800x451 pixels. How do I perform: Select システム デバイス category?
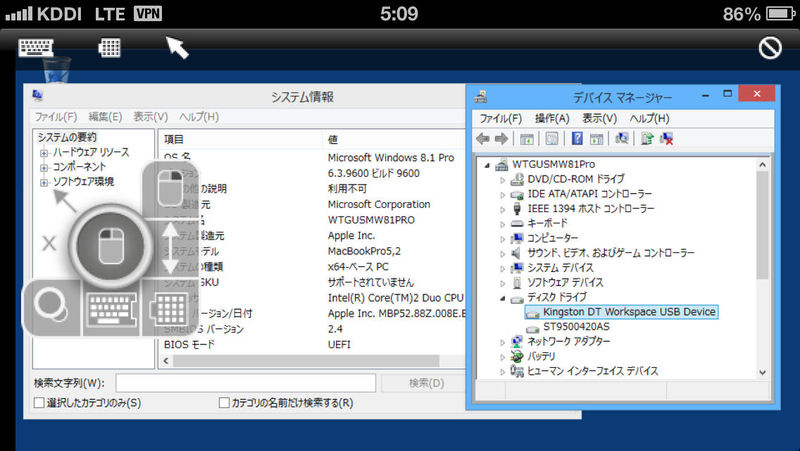point(560,268)
